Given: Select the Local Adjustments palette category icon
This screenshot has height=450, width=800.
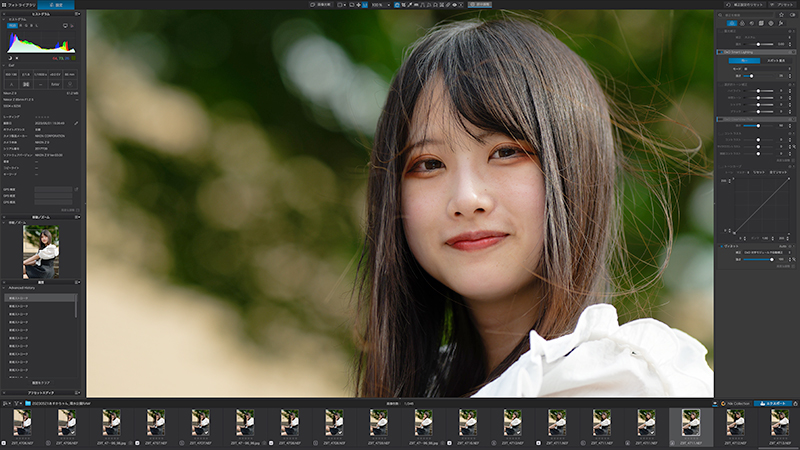Looking at the screenshot, I should (771, 23).
